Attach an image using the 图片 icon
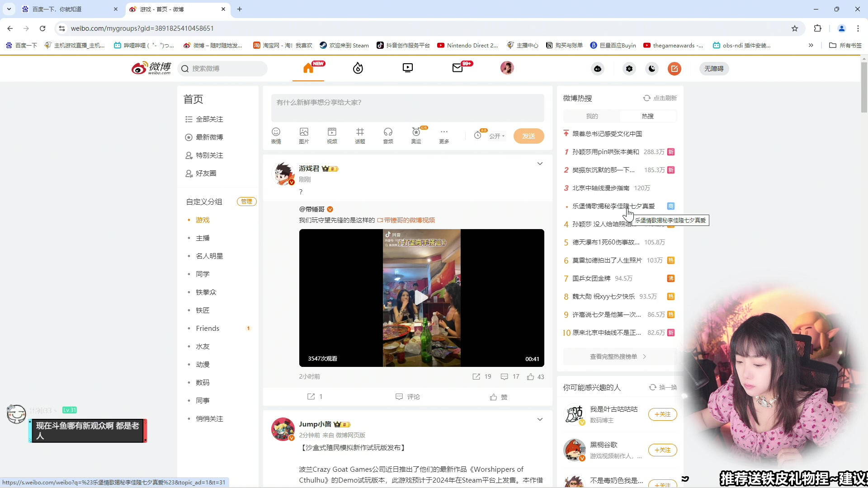 click(304, 135)
